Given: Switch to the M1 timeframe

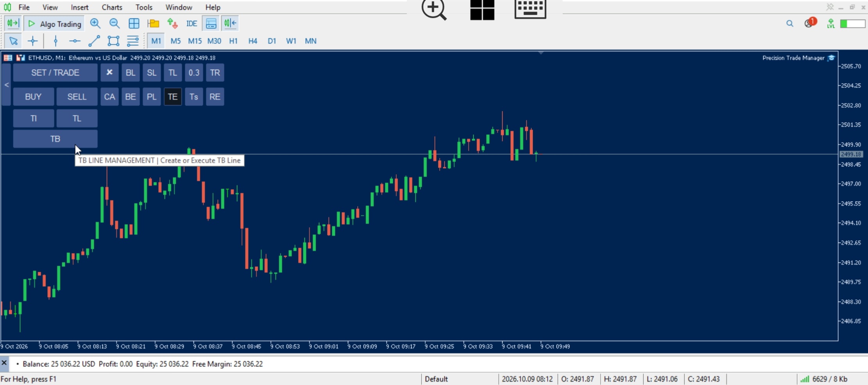Looking at the screenshot, I should point(156,41).
